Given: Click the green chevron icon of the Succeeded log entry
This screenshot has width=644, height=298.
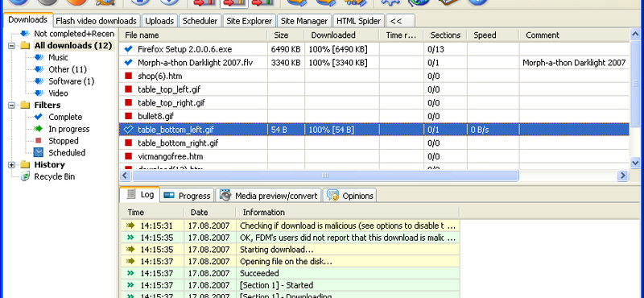Looking at the screenshot, I should pos(130,273).
